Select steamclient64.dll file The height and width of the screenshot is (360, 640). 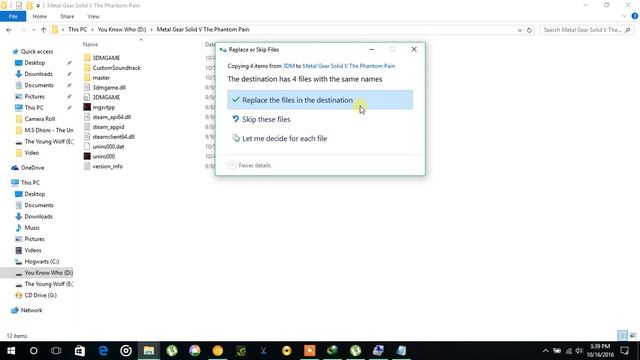tap(113, 137)
